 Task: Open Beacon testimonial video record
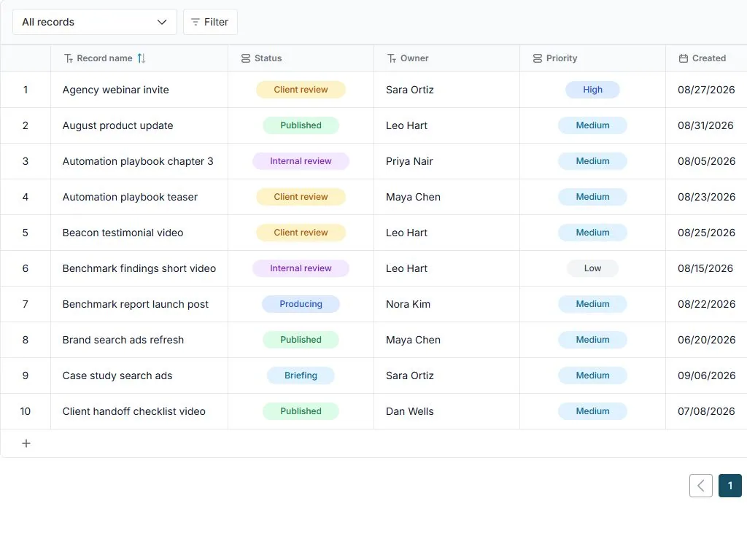(123, 233)
